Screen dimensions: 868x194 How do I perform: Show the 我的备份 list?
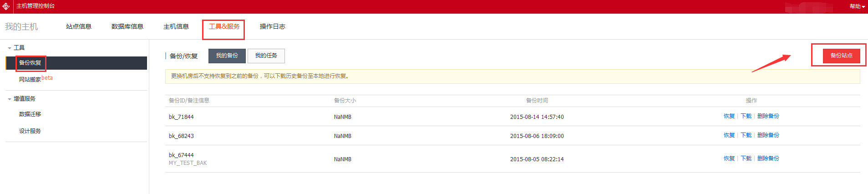pos(227,56)
